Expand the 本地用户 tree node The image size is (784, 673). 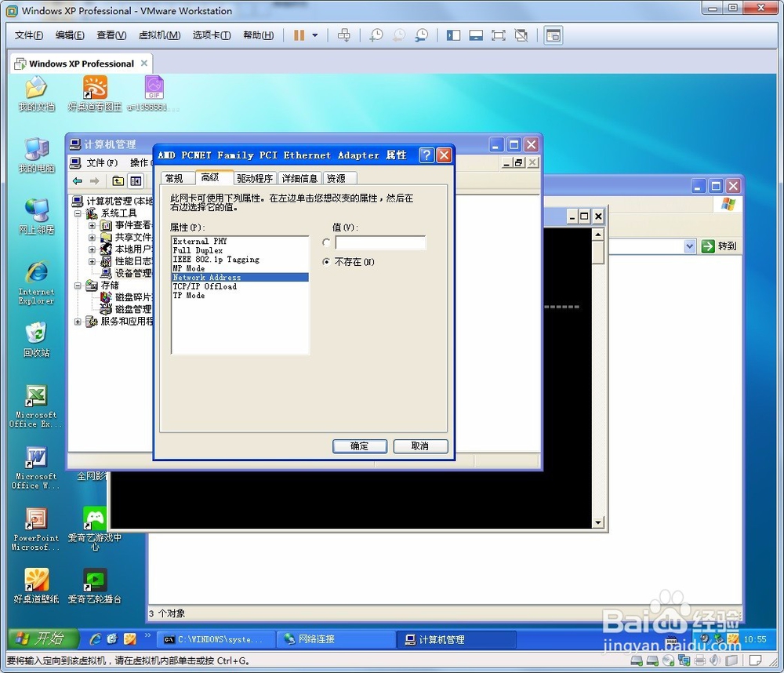(x=92, y=249)
